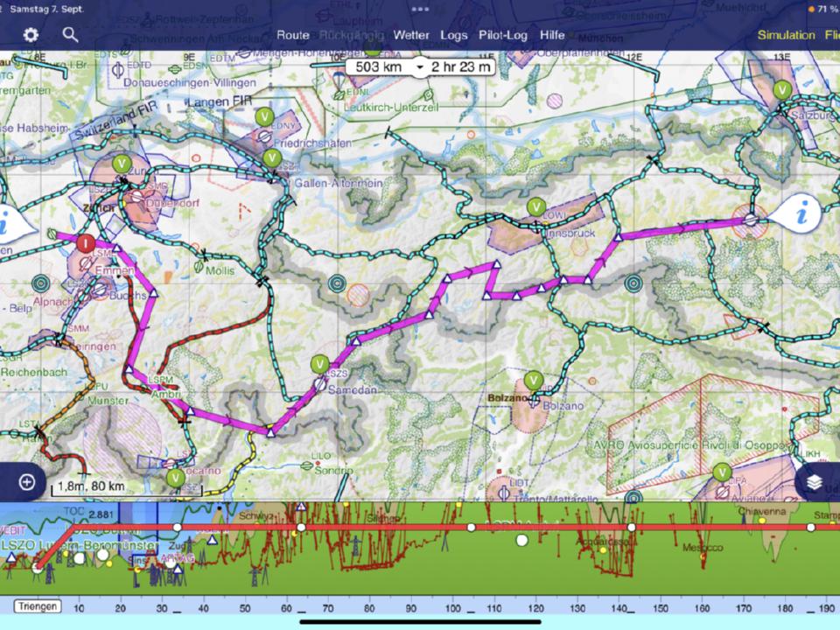Tap green weather marker at Salzburg
The image size is (840, 630).
click(x=781, y=89)
